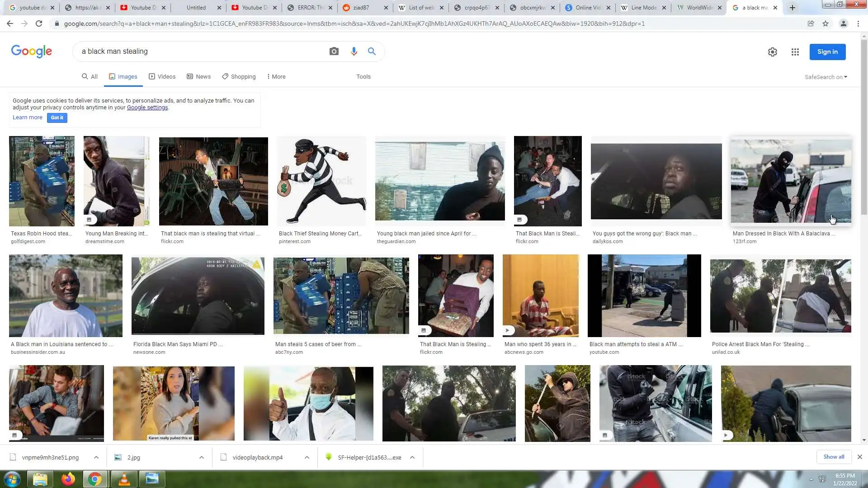The width and height of the screenshot is (868, 488).
Task: Switch to the Videos search tab
Action: [162, 77]
